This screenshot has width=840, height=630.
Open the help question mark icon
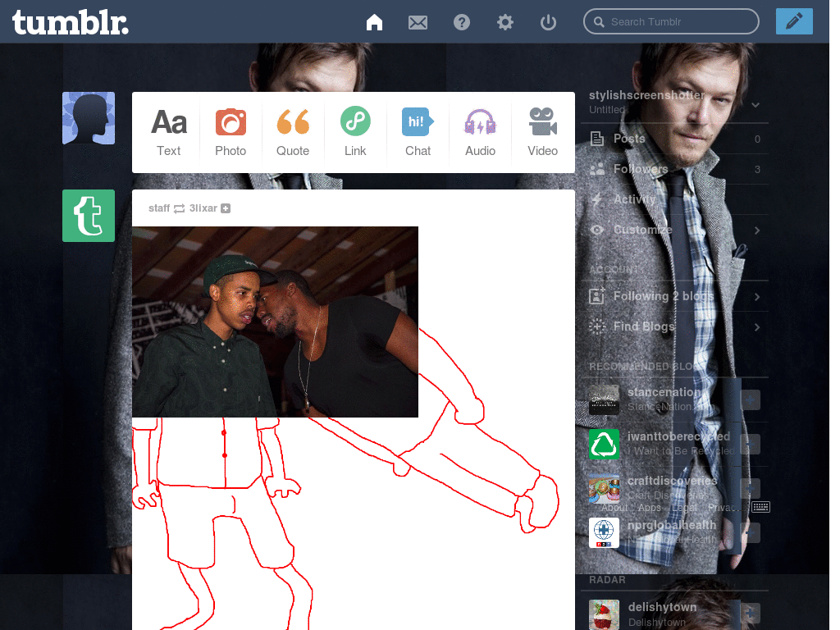point(461,22)
